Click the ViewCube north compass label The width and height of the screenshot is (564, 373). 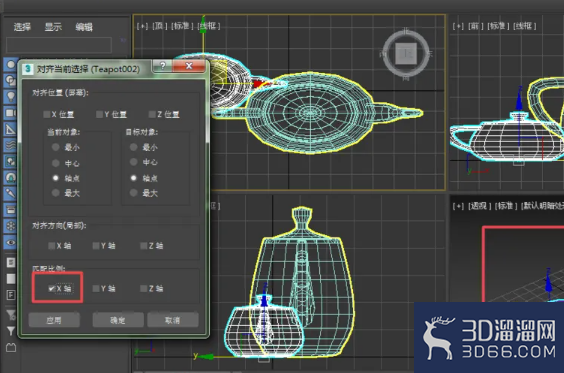[406, 31]
